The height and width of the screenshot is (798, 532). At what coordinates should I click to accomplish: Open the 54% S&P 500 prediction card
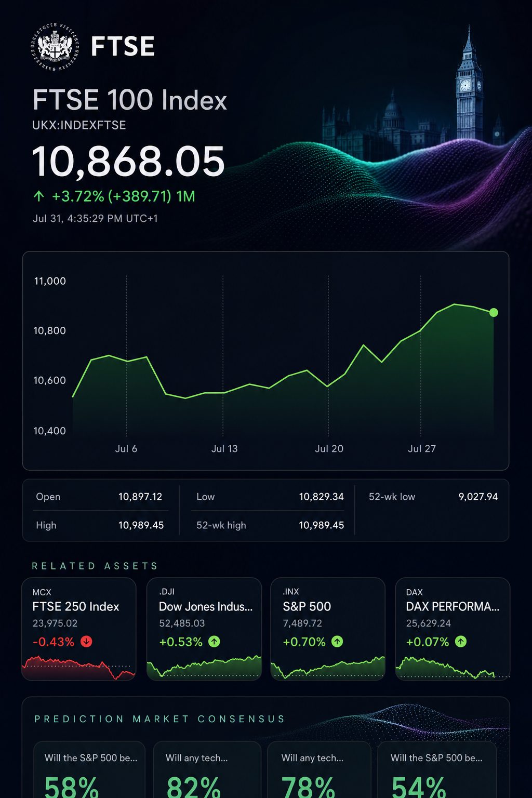(437, 770)
